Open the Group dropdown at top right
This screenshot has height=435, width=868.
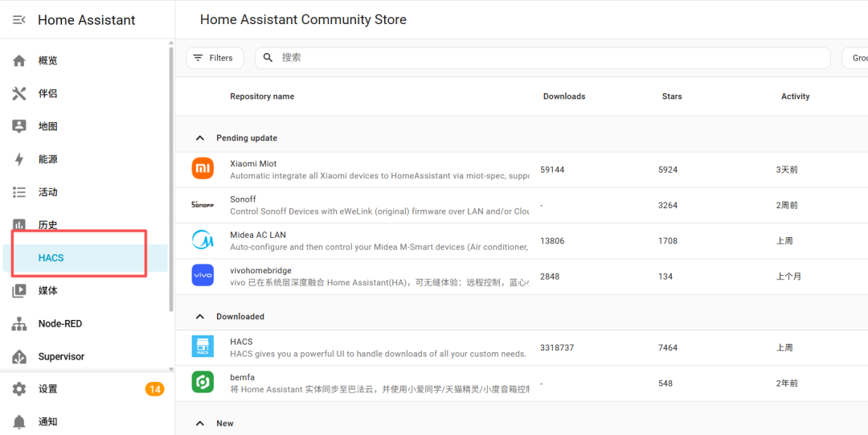click(854, 58)
